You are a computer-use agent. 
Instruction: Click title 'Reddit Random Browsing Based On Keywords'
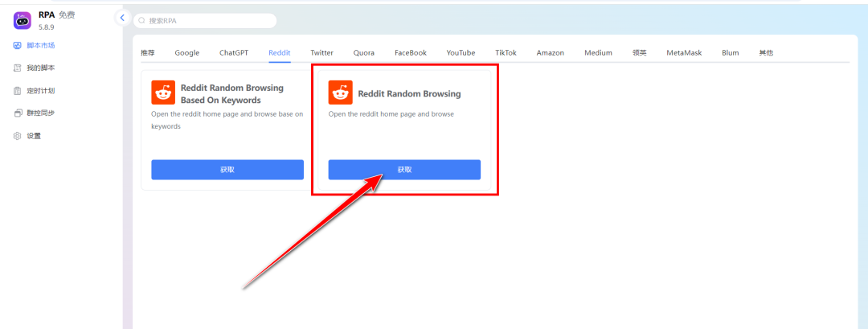pos(232,94)
